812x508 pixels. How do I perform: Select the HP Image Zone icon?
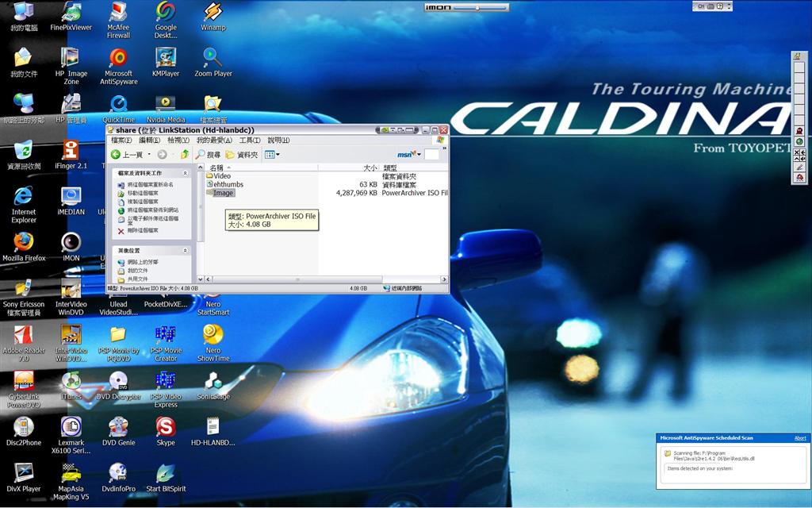(x=71, y=67)
